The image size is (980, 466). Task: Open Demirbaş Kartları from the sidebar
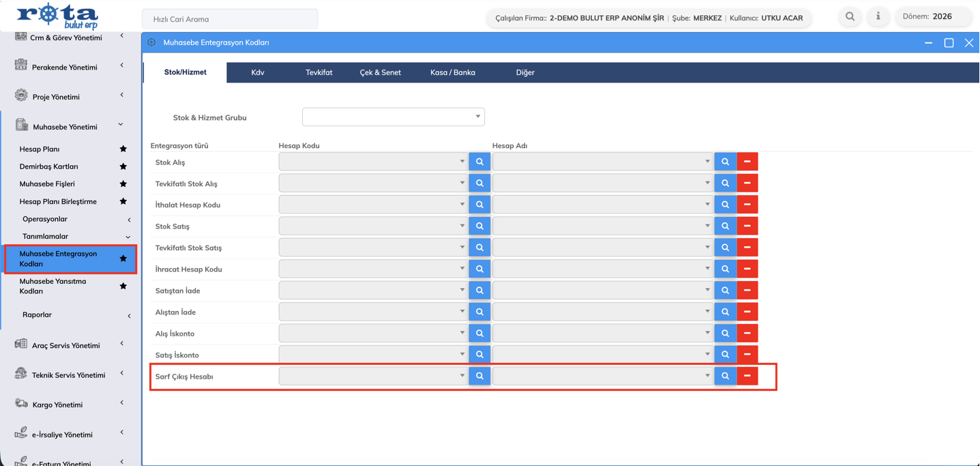click(48, 166)
